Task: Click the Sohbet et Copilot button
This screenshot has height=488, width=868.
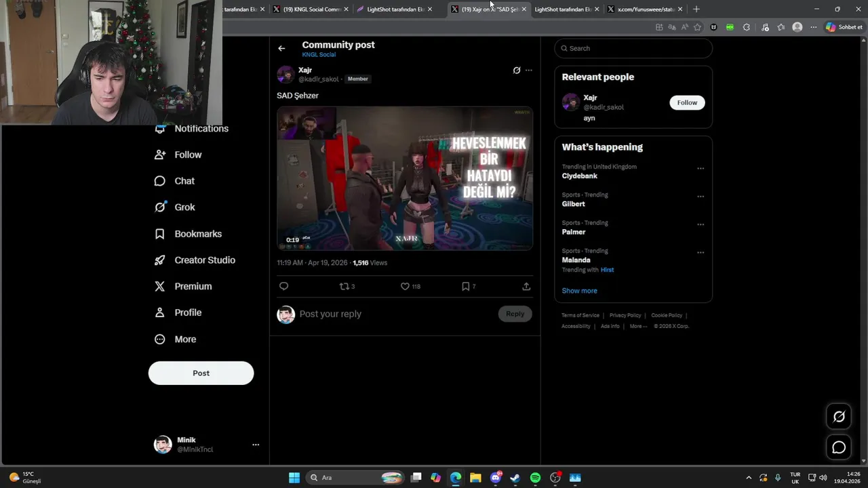Action: click(844, 27)
